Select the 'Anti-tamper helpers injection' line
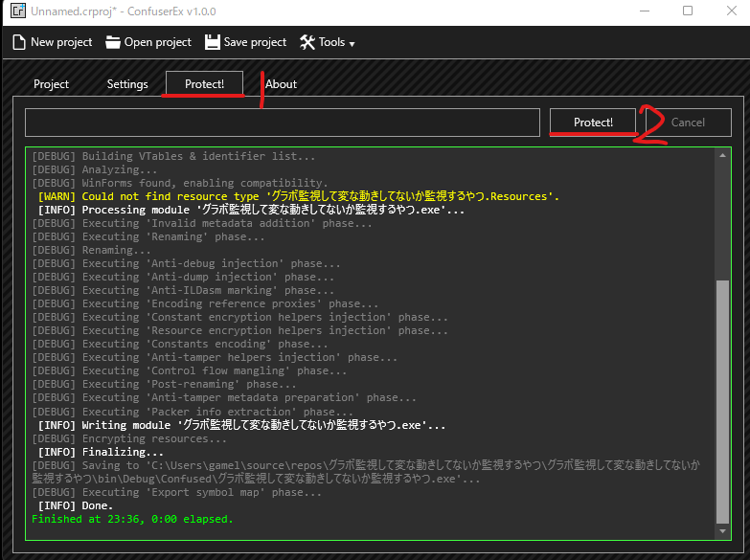The height and width of the screenshot is (560, 750). (x=215, y=357)
